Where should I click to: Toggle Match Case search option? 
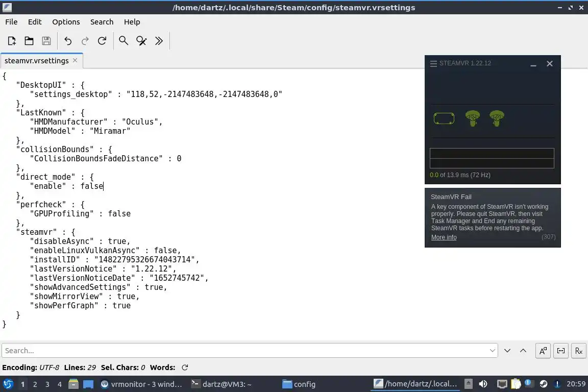(x=543, y=351)
